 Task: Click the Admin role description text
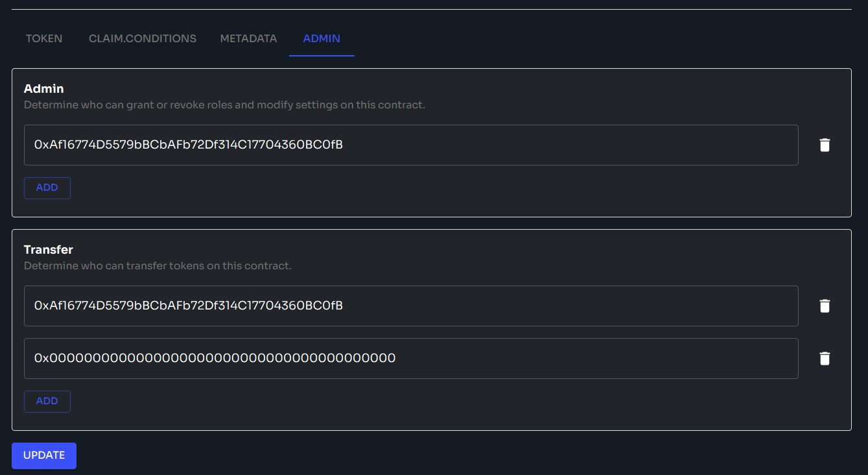(224, 104)
